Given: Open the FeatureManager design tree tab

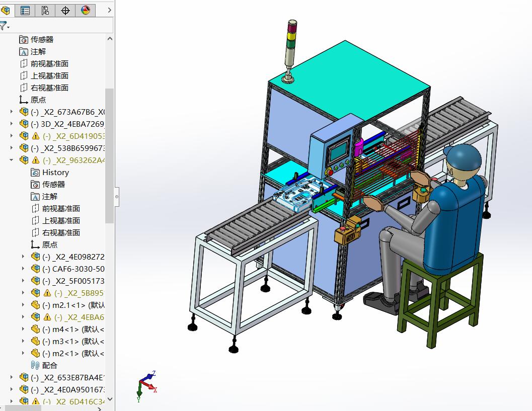Looking at the screenshot, I should pyautogui.click(x=6, y=10).
